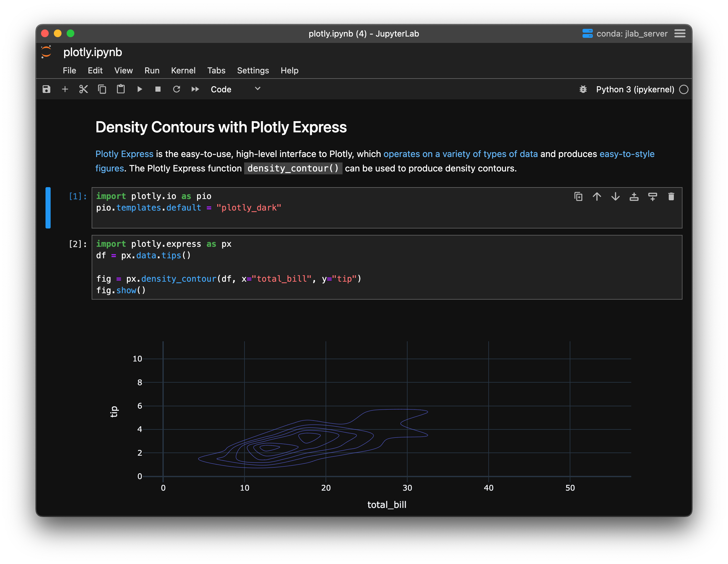
Task: Click into the code editor of cell 1
Action: point(387,208)
